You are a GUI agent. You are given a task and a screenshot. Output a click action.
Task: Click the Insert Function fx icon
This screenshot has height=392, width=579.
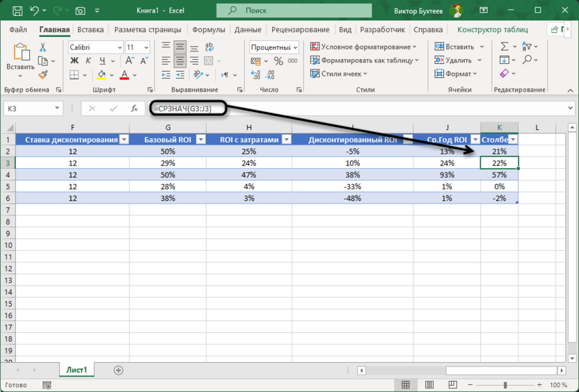[x=134, y=108]
